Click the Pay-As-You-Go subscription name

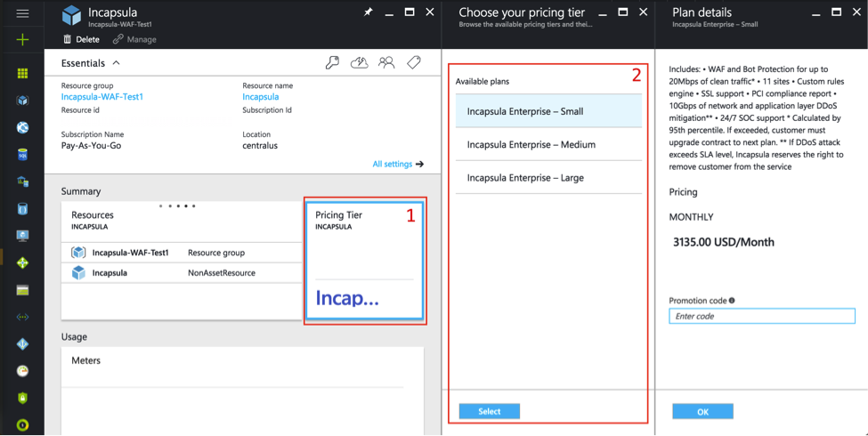click(91, 146)
